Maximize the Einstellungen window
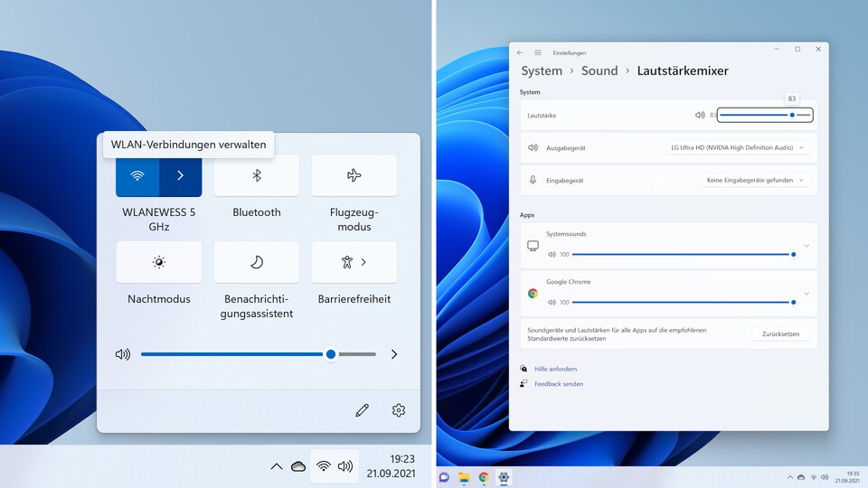The width and height of the screenshot is (868, 488). [x=797, y=49]
